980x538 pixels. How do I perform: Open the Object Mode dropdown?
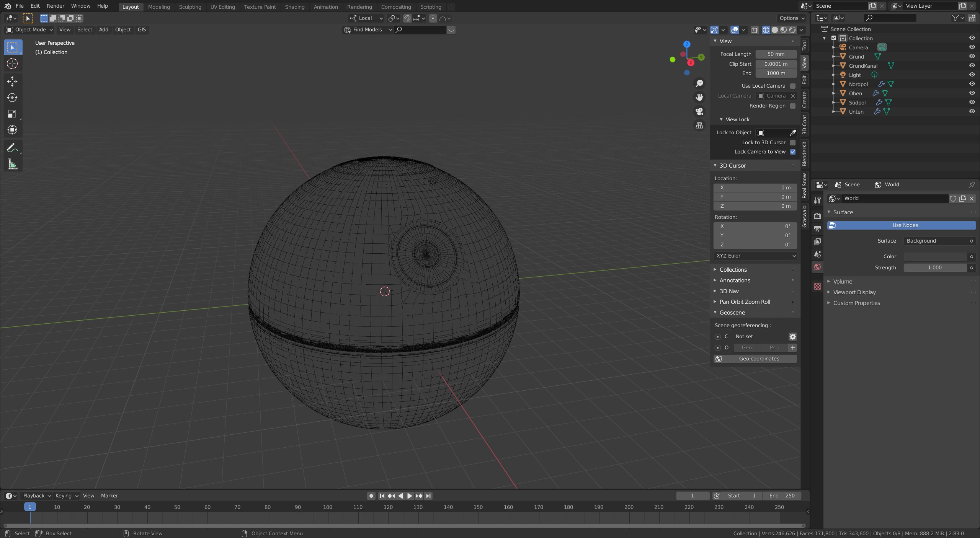(x=29, y=29)
